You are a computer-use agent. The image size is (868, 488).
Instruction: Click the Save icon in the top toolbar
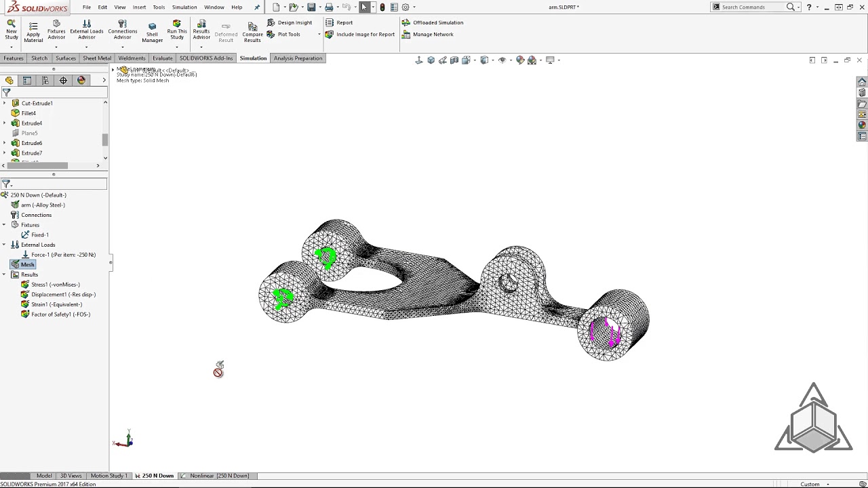[311, 7]
